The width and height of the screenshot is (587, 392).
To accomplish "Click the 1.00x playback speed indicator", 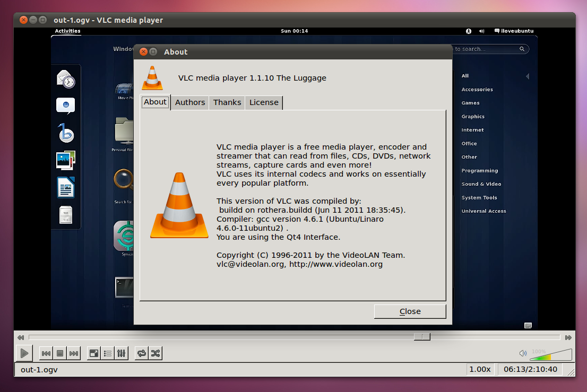I will (480, 369).
